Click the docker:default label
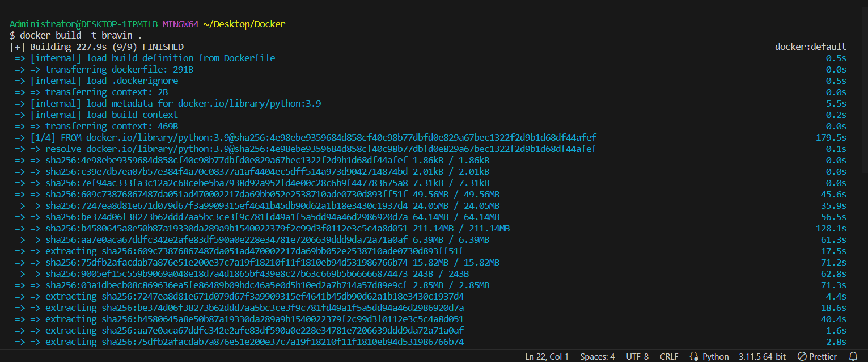 (810, 47)
